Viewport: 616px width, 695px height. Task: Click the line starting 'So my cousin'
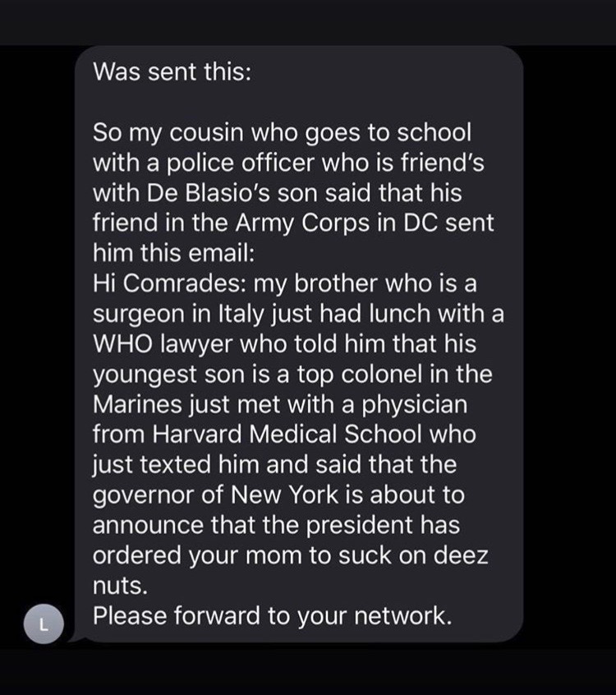[x=282, y=132]
